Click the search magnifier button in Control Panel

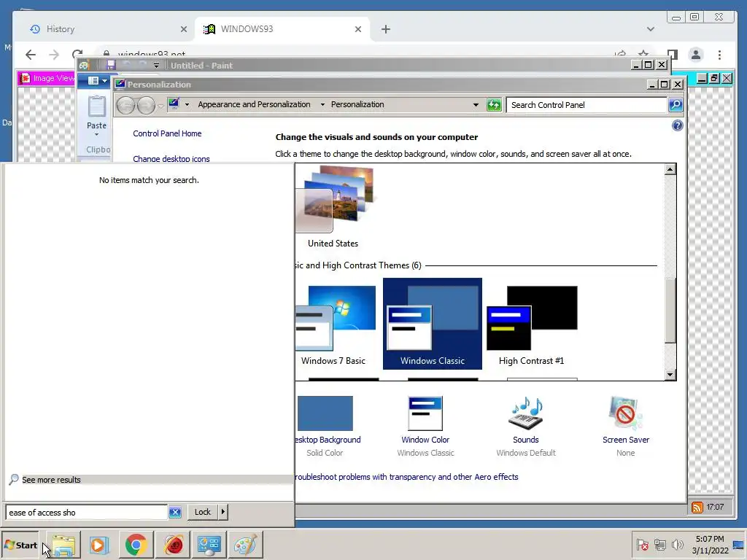(x=676, y=105)
